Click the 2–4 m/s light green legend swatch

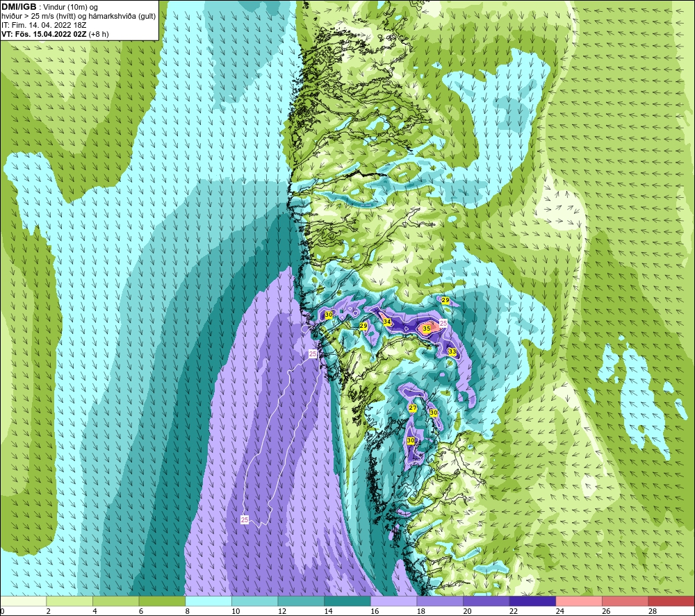click(69, 601)
